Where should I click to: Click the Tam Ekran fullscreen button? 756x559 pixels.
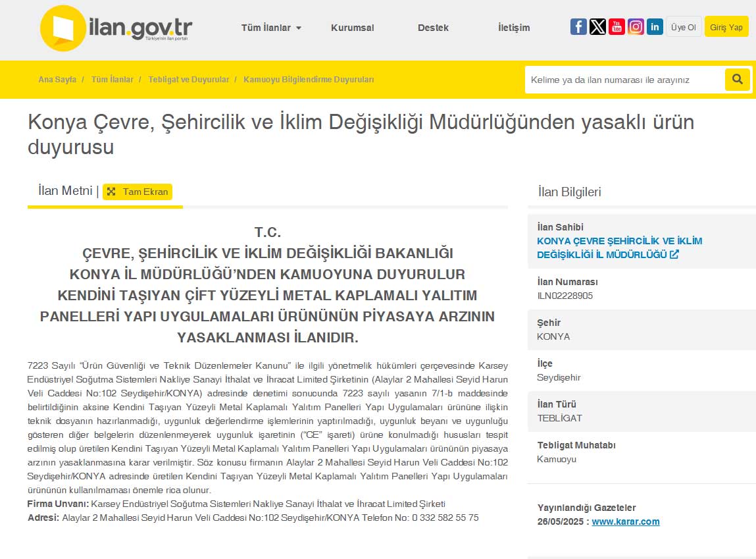138,192
